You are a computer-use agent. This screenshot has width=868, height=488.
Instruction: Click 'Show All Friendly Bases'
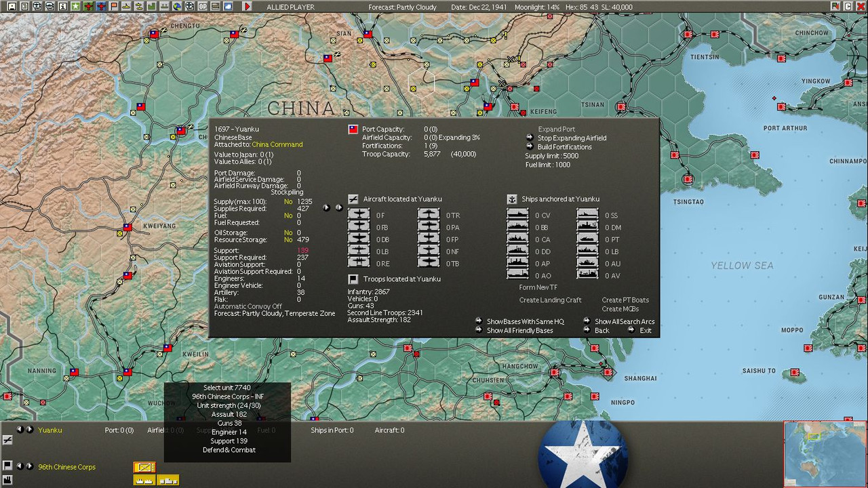point(514,330)
